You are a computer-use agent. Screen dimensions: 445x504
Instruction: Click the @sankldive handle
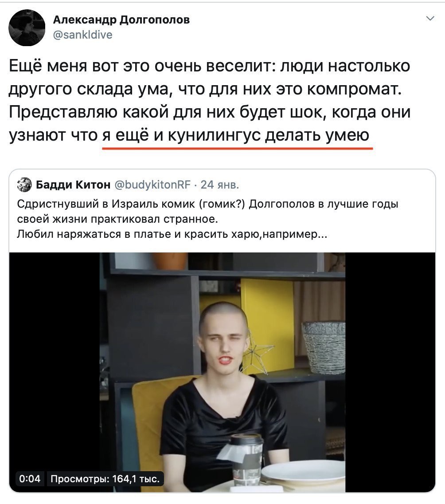pos(82,35)
